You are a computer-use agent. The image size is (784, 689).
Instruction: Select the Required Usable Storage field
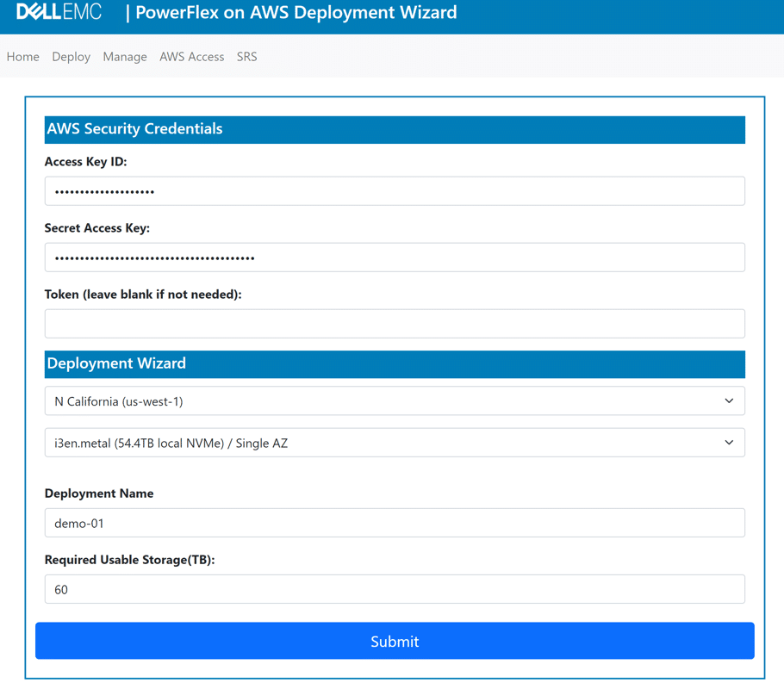click(395, 589)
